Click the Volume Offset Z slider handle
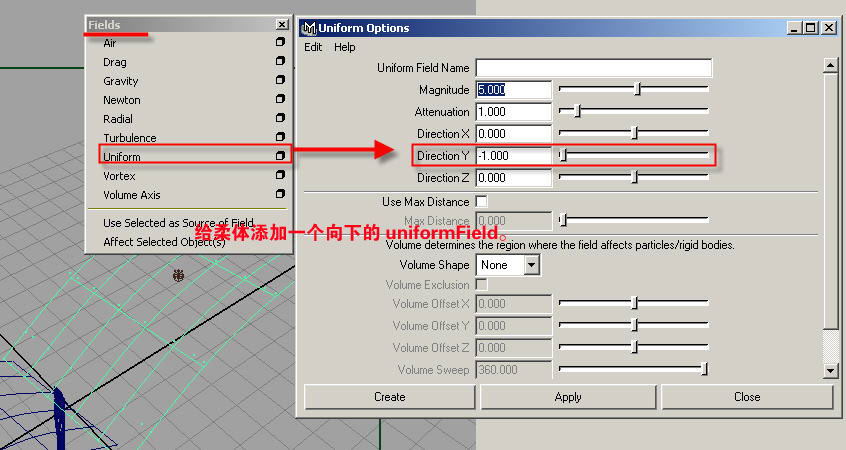The width and height of the screenshot is (846, 450). click(634, 347)
